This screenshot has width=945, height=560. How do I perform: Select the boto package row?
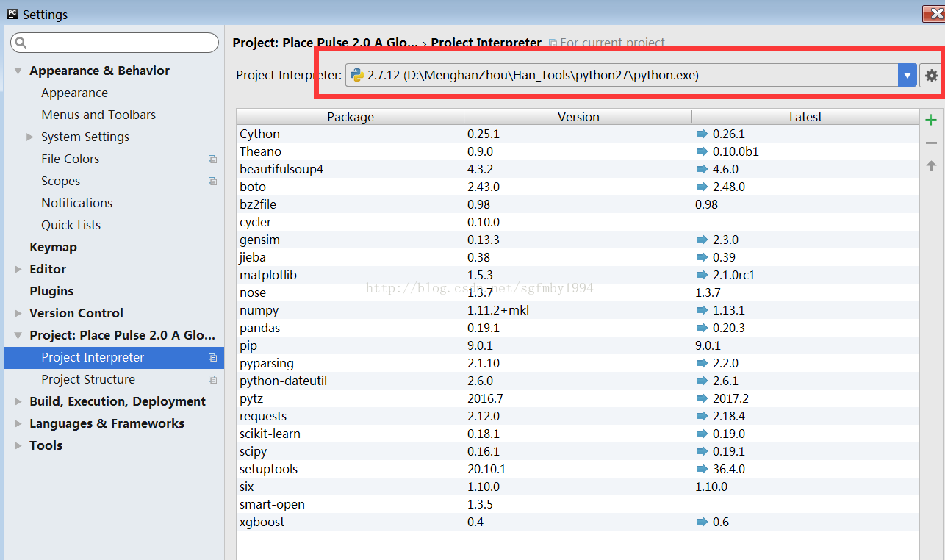point(578,187)
